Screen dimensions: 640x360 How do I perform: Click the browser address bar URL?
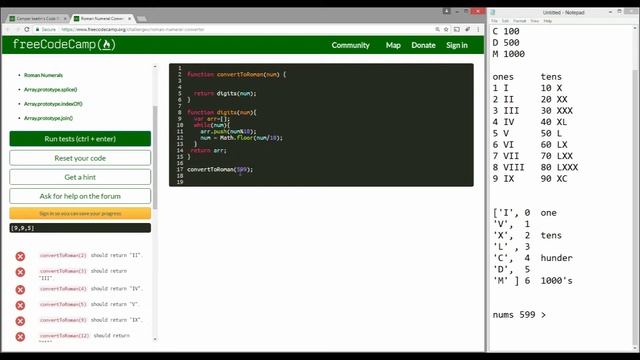coord(133,29)
